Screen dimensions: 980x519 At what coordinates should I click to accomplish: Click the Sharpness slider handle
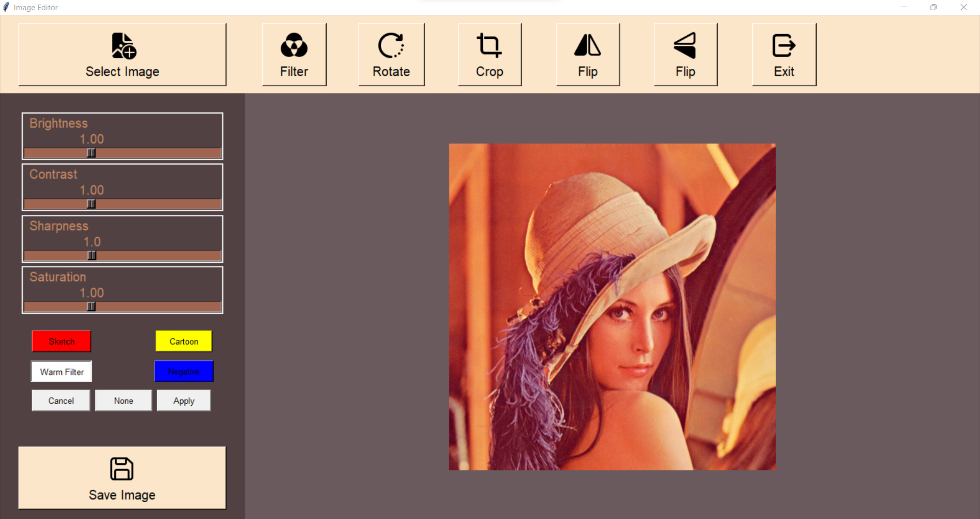click(x=92, y=256)
